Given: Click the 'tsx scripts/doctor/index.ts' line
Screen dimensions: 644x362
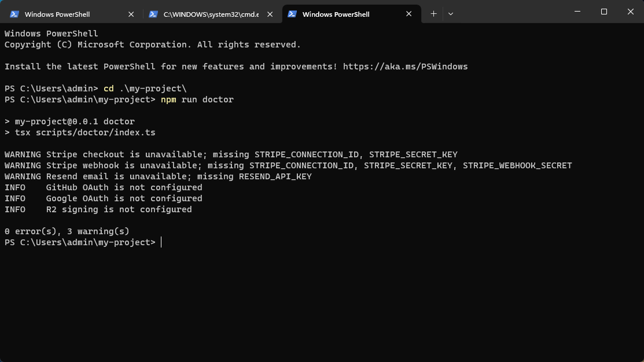Looking at the screenshot, I should click(x=80, y=132).
